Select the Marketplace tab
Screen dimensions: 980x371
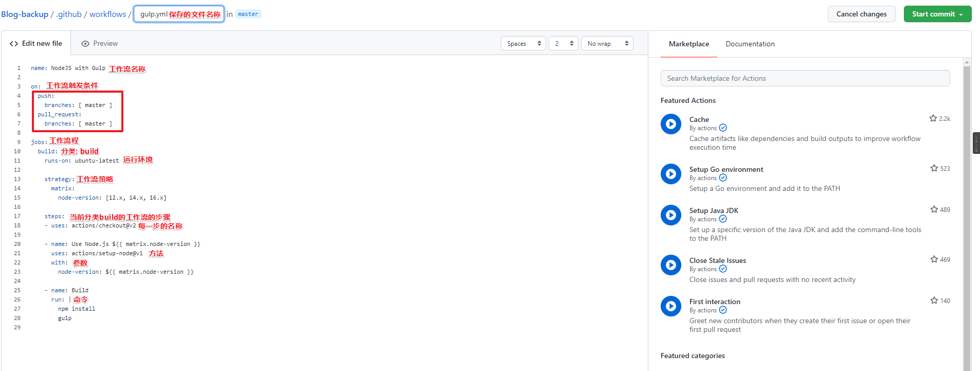tap(688, 44)
